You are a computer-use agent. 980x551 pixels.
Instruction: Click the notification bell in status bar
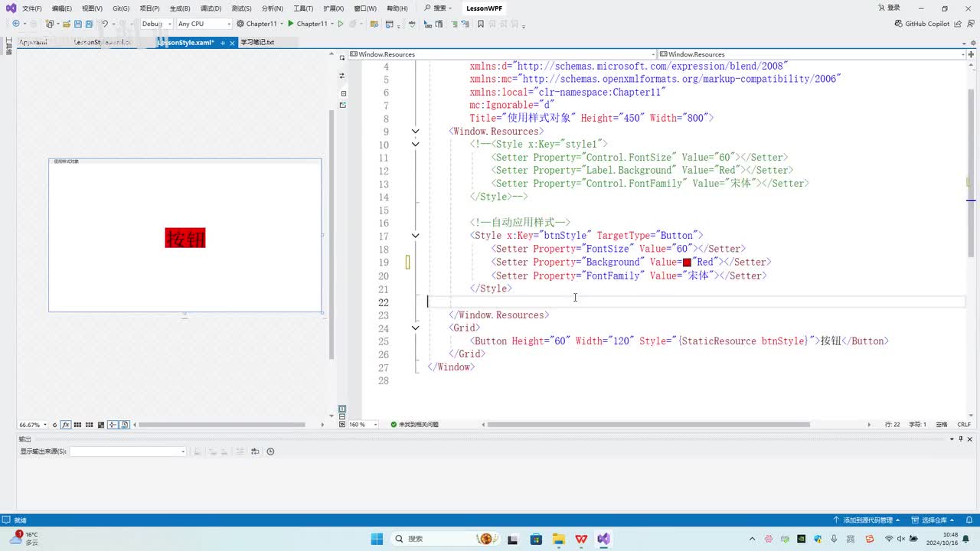point(969,520)
